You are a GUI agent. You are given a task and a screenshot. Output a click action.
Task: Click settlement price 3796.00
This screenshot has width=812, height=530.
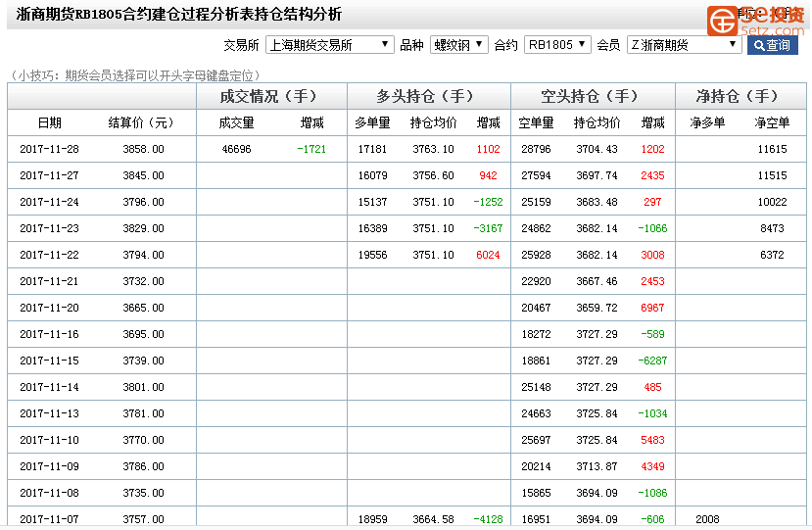pyautogui.click(x=143, y=202)
